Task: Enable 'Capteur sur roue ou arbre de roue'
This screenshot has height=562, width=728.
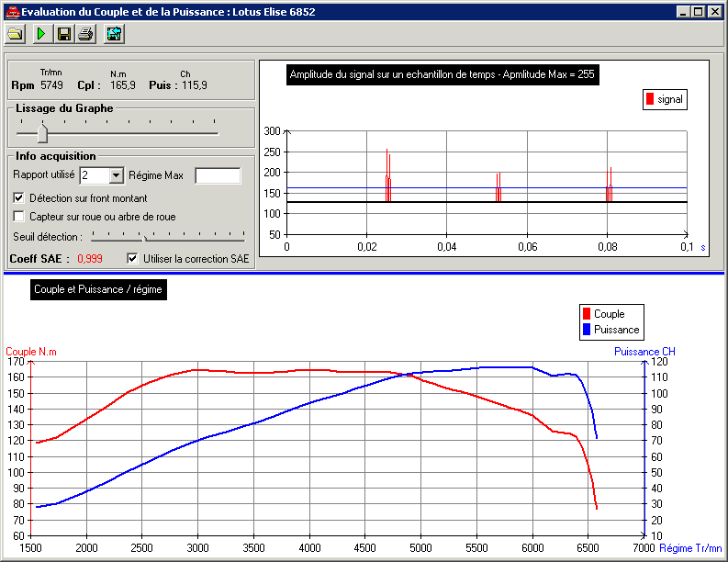Action: point(19,217)
